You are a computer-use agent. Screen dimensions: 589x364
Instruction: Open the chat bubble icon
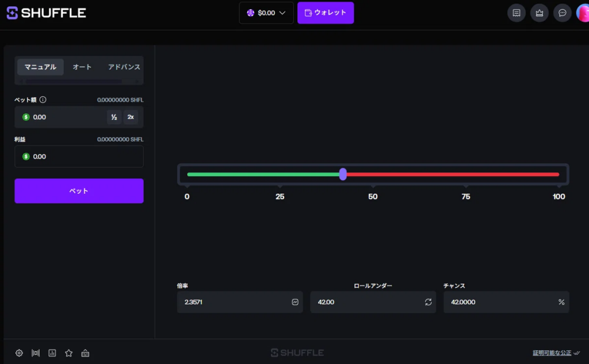pos(562,13)
